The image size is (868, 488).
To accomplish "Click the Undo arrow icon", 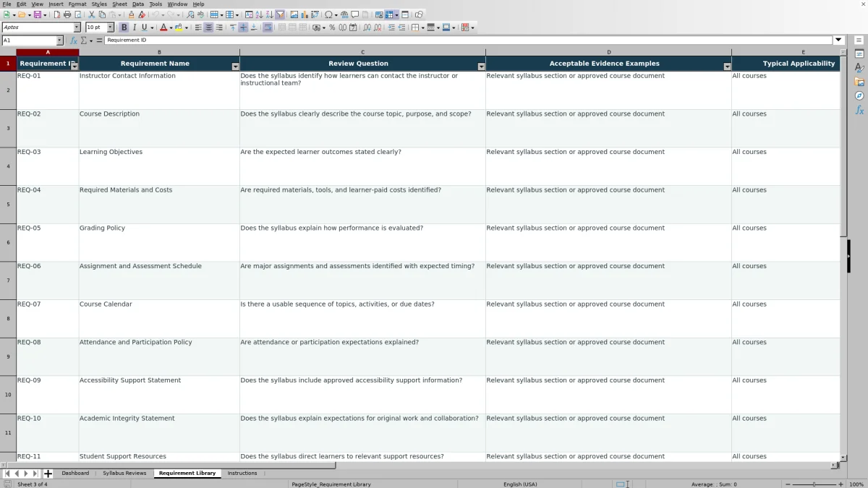I will (x=155, y=14).
